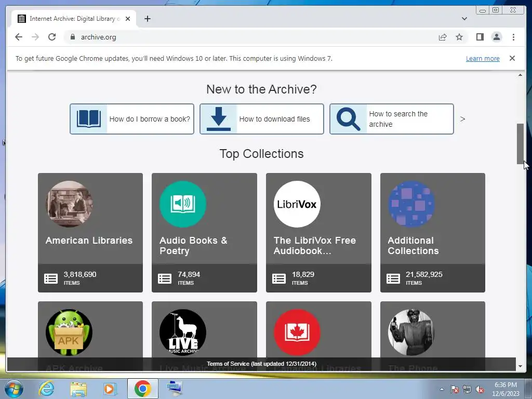Click the lock icon beside the URL
Viewport: 532px width, 399px height.
pos(72,37)
